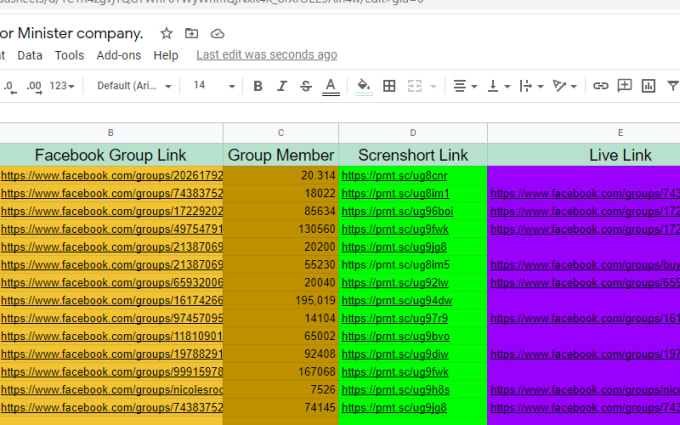Open Live Link containing groups/buy
680x425 pixels.
click(x=585, y=265)
